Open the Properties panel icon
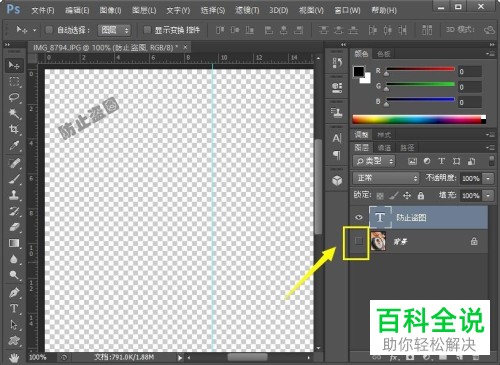500x365 pixels. click(x=337, y=87)
